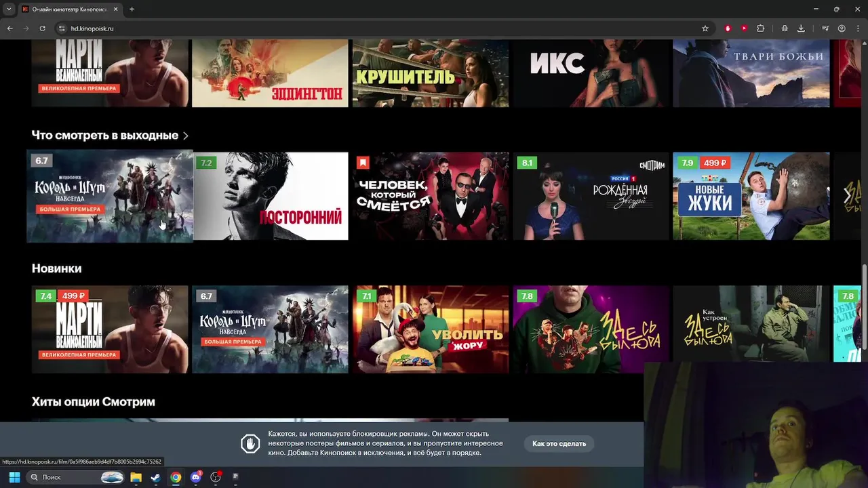This screenshot has height=488, width=868.
Task: Open the red hand ad blocker extension
Action: [728, 28]
